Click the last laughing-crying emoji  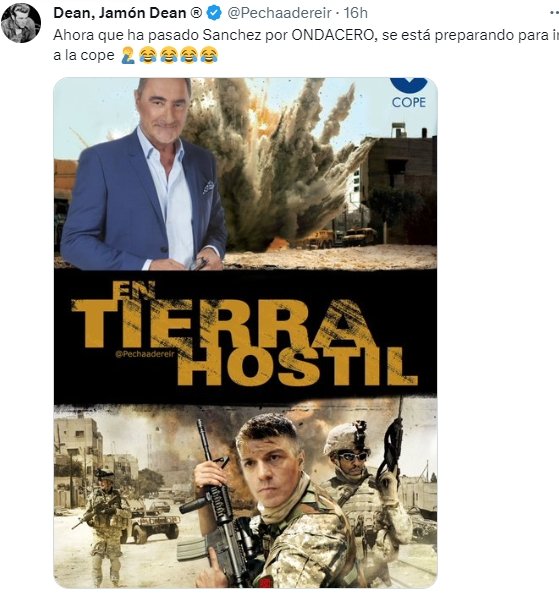208,55
